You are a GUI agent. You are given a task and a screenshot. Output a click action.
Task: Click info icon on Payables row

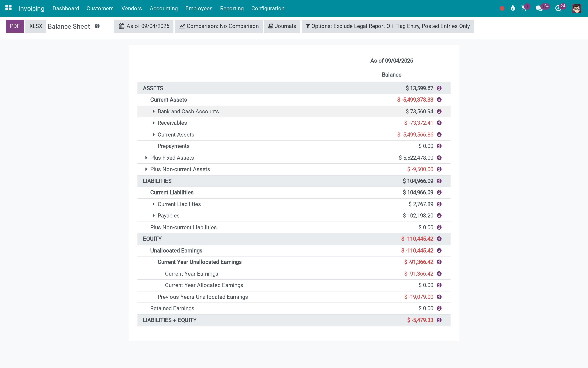coord(439,215)
